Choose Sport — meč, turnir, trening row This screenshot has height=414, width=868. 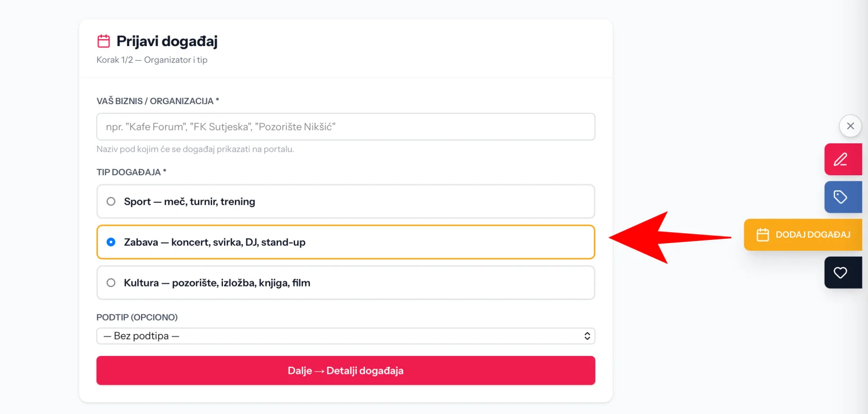pyautogui.click(x=346, y=201)
